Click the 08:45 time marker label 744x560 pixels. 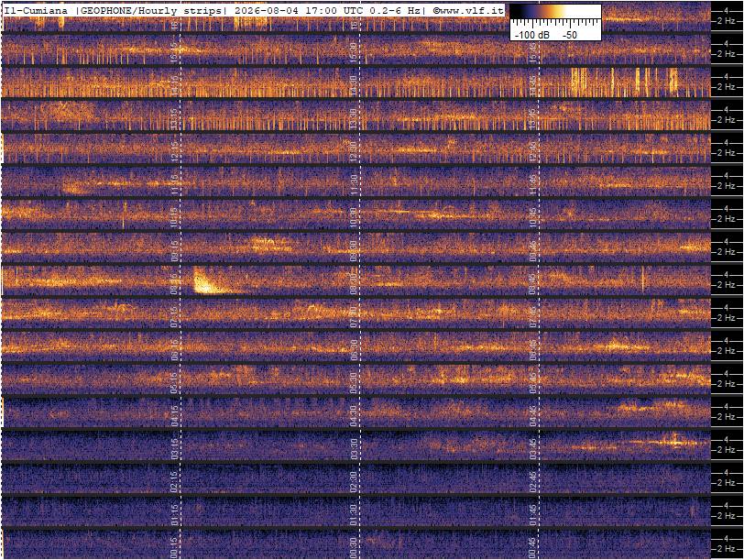533,283
